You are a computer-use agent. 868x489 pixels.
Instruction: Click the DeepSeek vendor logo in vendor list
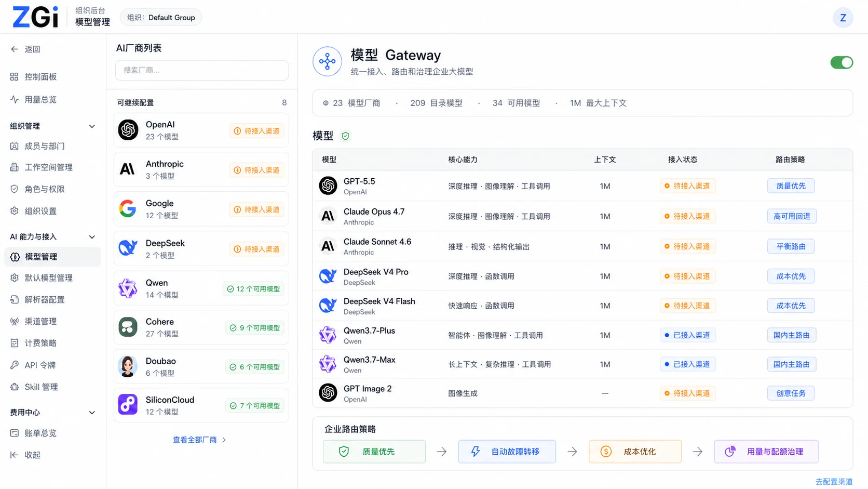[128, 248]
